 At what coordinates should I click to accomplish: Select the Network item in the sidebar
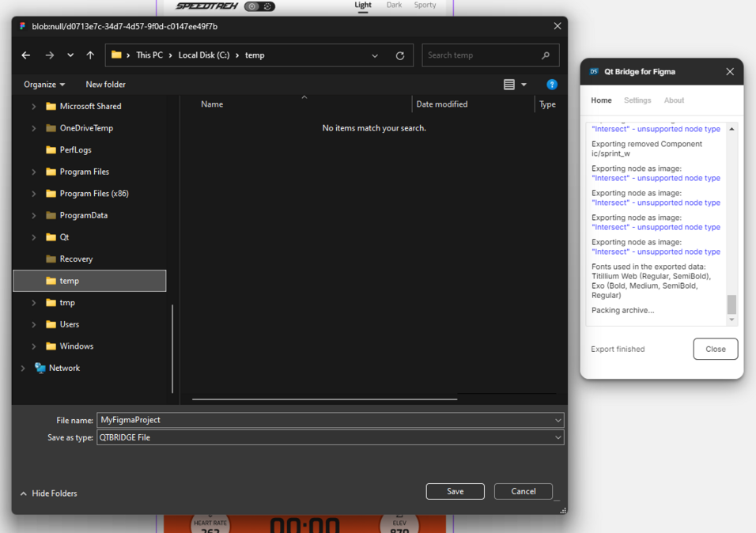(x=64, y=368)
